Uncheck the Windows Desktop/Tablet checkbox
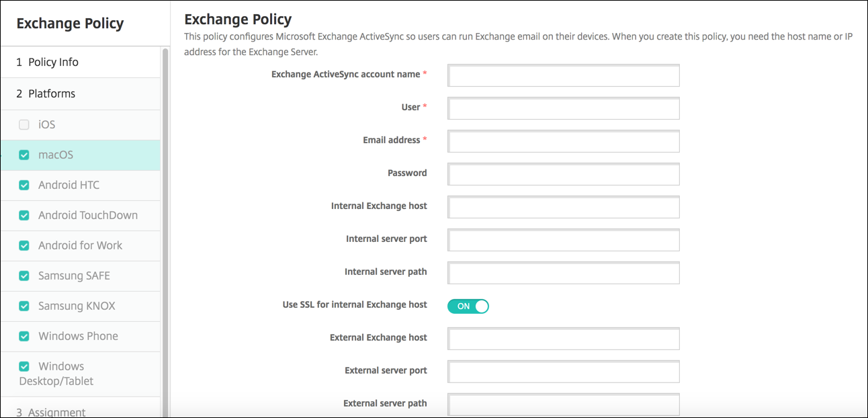The height and width of the screenshot is (418, 868). [24, 367]
